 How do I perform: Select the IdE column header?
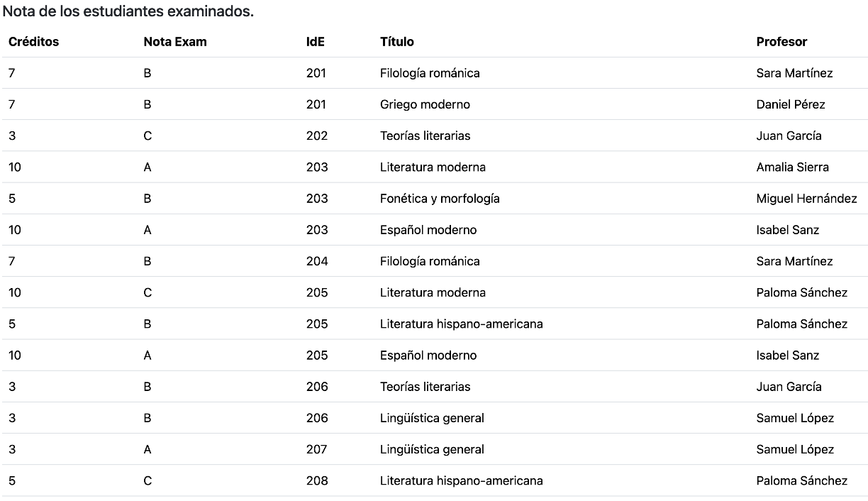point(316,42)
